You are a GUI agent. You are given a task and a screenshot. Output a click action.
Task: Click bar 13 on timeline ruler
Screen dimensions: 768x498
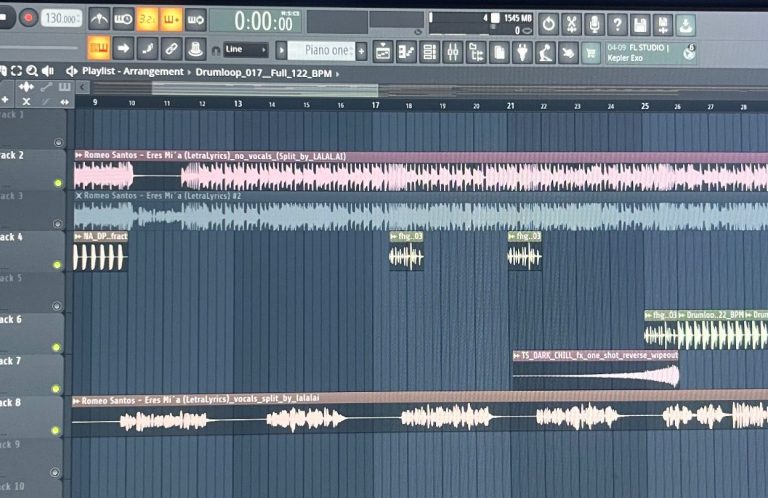238,104
